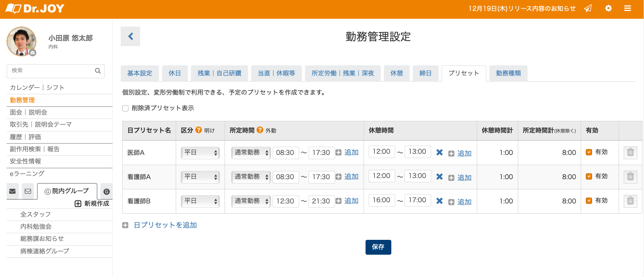
Task: Select the 院内グループ tab
Action: click(67, 191)
